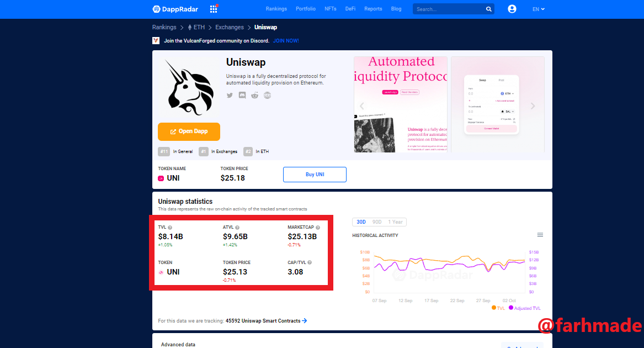Click the $9.65B ATVL value
The height and width of the screenshot is (348, 644).
pos(235,236)
